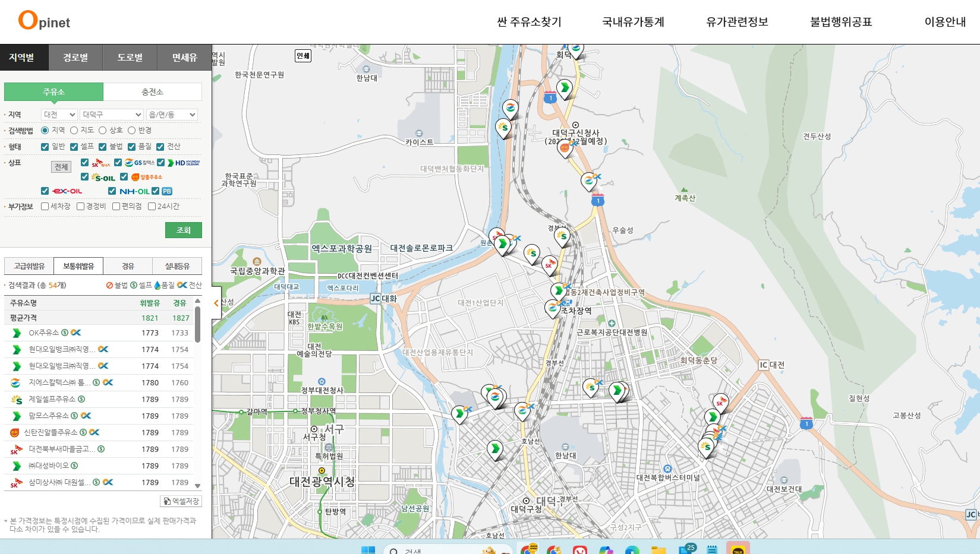Select the 지도 search method radio button
980x554 pixels.
tap(74, 131)
